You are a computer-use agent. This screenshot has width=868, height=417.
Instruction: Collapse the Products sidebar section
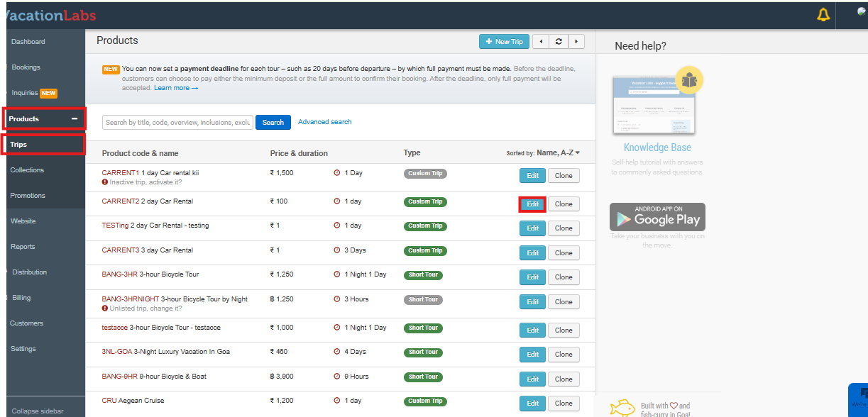(x=75, y=119)
